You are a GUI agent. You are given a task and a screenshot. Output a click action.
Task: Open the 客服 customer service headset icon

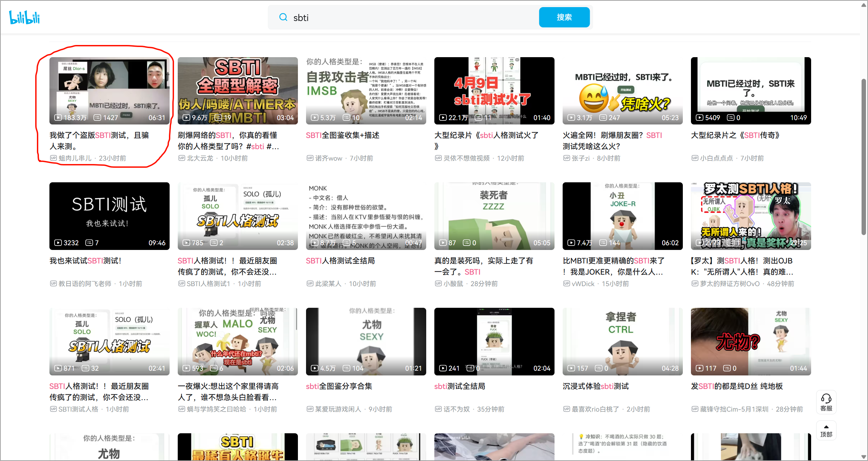tap(826, 402)
